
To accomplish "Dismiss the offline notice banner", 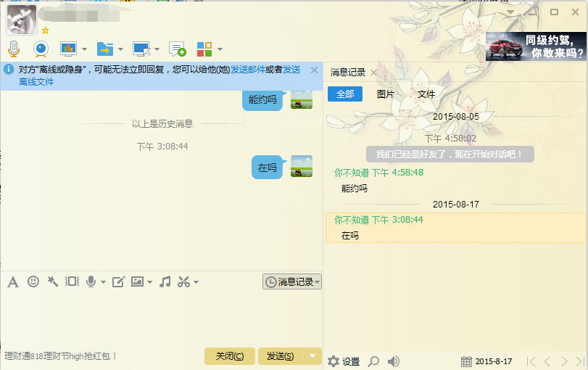I will coord(314,70).
